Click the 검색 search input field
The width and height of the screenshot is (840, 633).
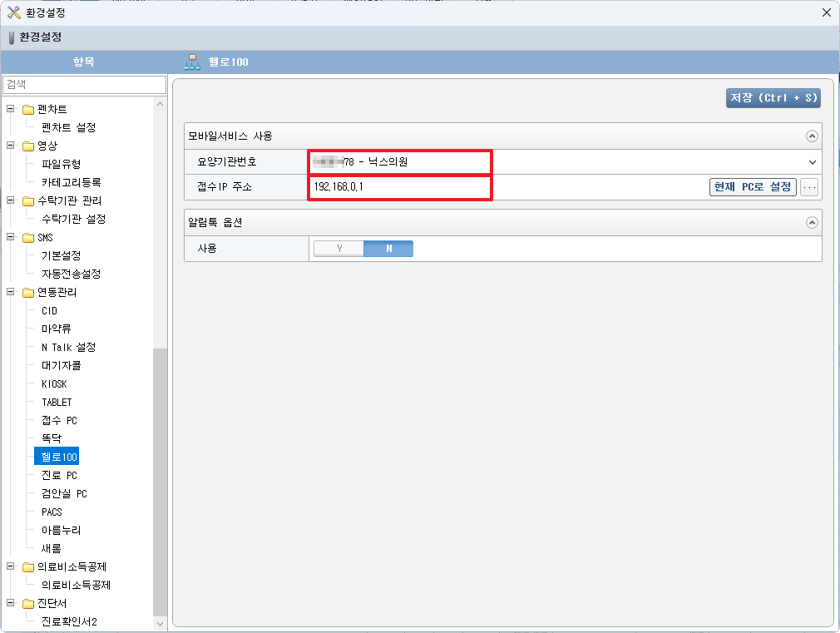coord(84,85)
